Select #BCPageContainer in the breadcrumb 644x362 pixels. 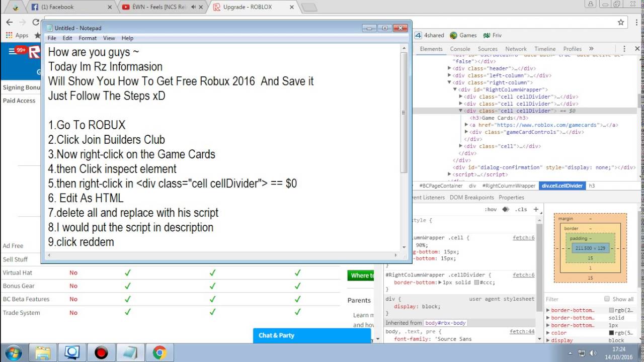click(x=441, y=186)
